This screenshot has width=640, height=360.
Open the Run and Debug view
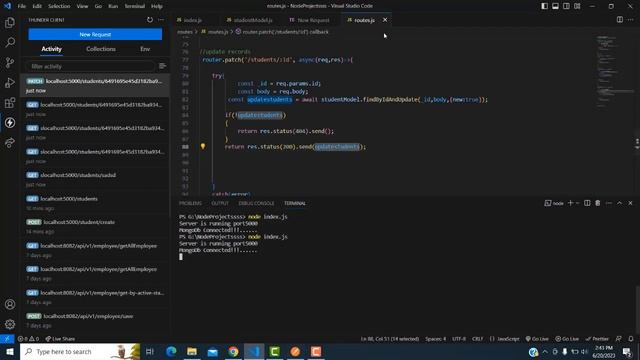coord(10,82)
